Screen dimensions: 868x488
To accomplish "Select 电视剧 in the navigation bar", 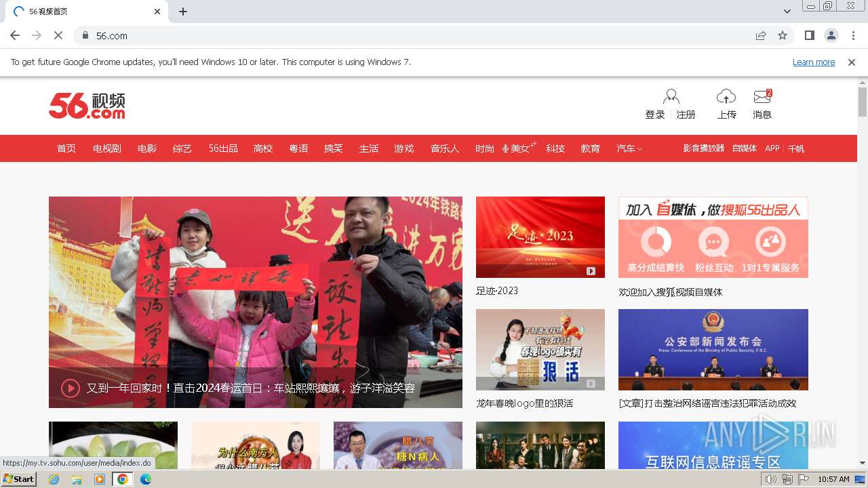I will (x=107, y=148).
